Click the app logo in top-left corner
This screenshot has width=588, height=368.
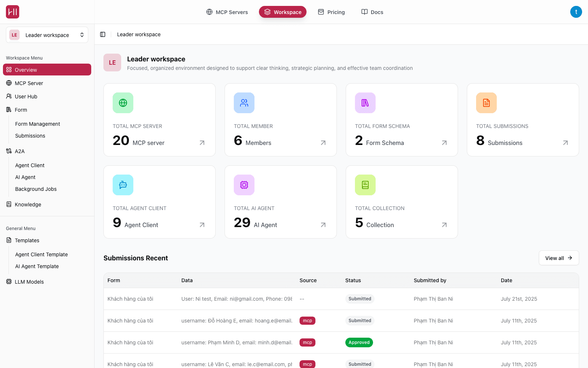click(x=13, y=12)
